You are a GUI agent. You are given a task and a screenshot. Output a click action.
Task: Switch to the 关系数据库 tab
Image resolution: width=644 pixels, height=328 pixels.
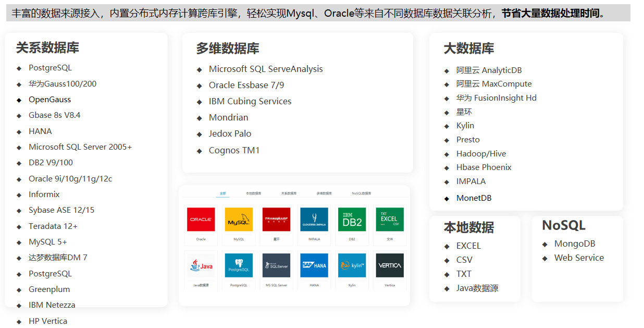pyautogui.click(x=289, y=193)
